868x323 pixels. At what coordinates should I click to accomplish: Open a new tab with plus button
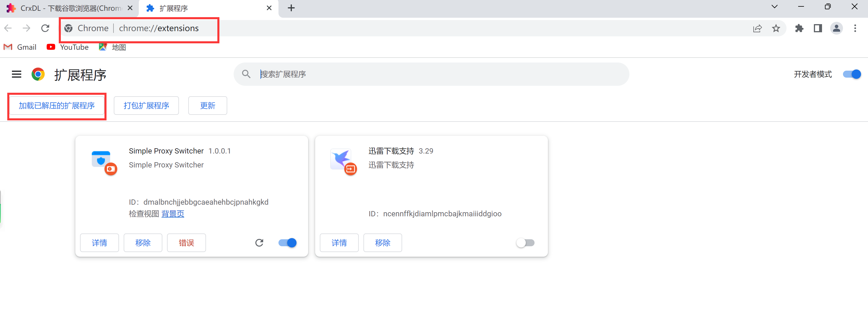(x=291, y=8)
